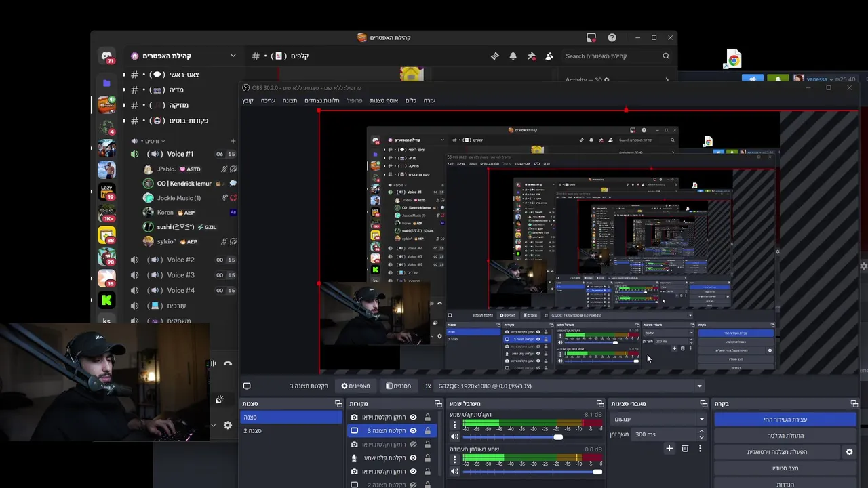Viewport: 868px width, 488px height.
Task: Open options menu for הקלטת קלט שמע mixer channel
Action: click(455, 425)
